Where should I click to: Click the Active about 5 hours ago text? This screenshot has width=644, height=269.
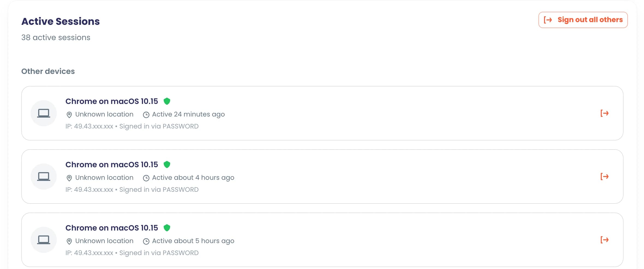(x=193, y=241)
